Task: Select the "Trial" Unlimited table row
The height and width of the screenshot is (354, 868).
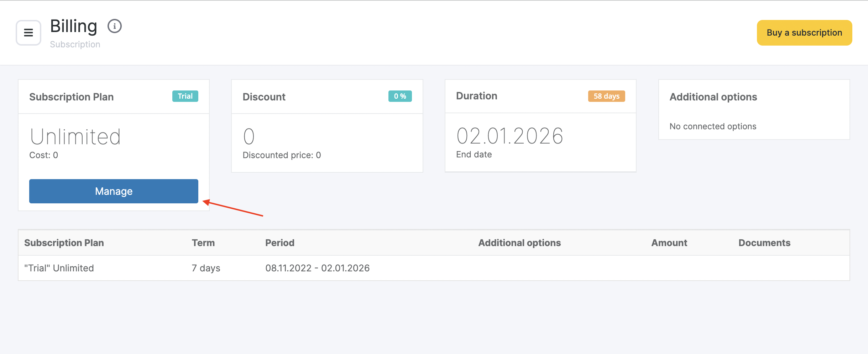Action: [59, 268]
